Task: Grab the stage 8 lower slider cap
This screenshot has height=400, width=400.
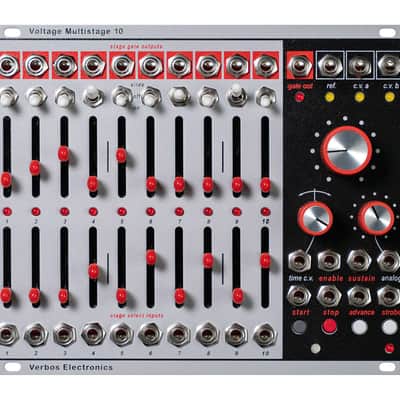Action: point(208,260)
